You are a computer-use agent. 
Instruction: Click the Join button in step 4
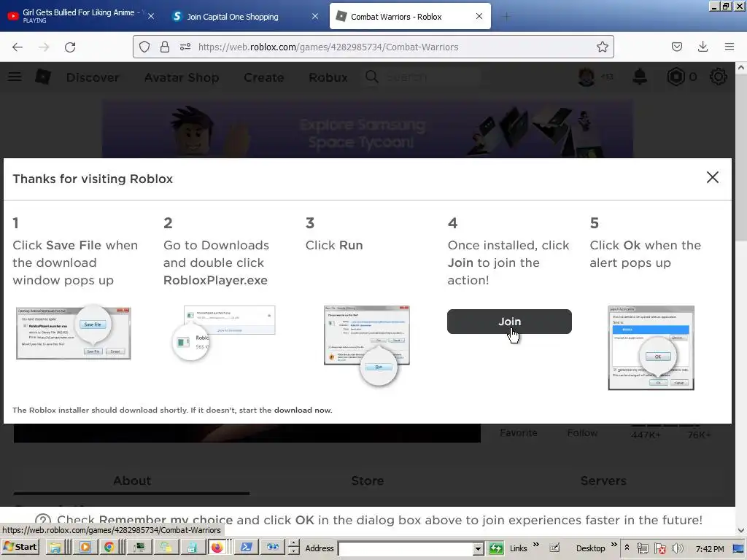click(x=509, y=322)
